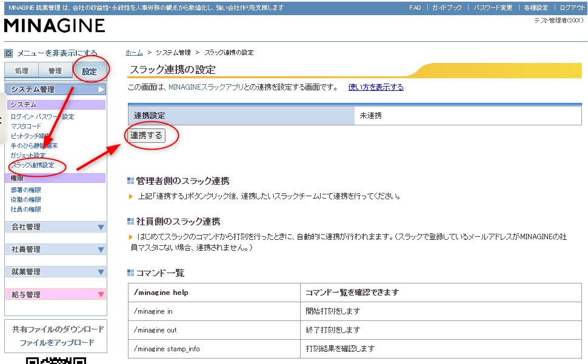The width and height of the screenshot is (588, 364).
Task: Expand the 社員管理 menu section
Action: click(x=56, y=250)
